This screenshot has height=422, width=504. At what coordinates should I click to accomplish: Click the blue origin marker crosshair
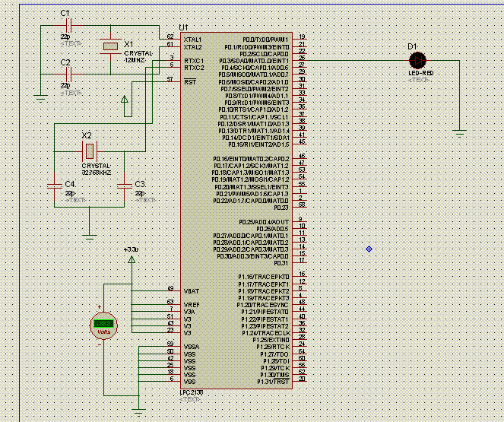(x=369, y=249)
